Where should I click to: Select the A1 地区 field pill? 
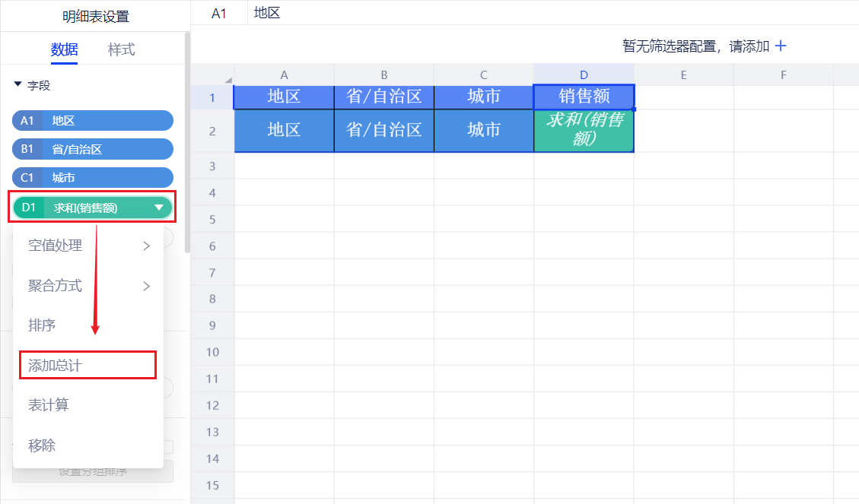click(93, 121)
